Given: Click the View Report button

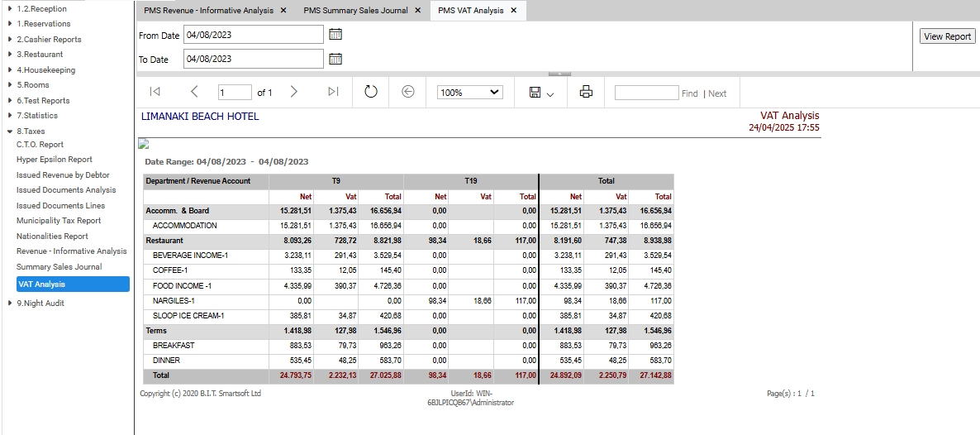Looking at the screenshot, I should pyautogui.click(x=947, y=36).
